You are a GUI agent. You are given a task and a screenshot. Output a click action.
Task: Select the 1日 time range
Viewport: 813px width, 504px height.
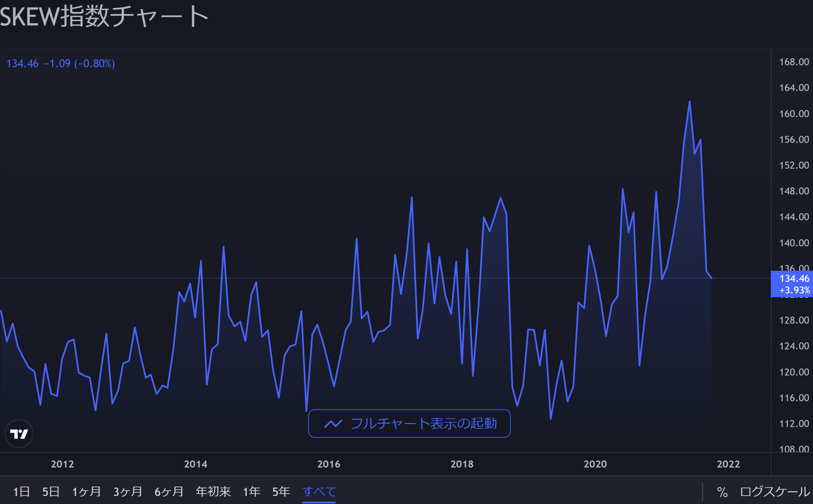21,492
